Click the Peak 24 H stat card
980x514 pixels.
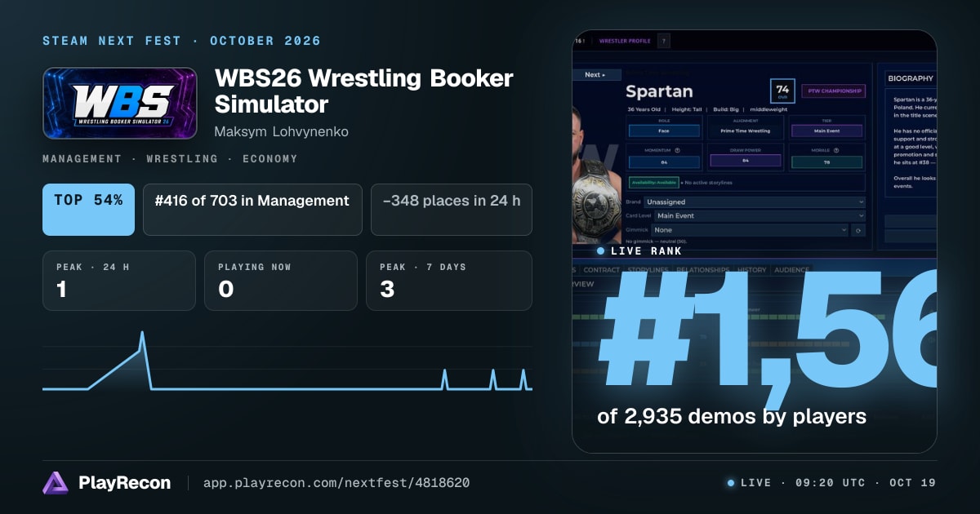(119, 281)
